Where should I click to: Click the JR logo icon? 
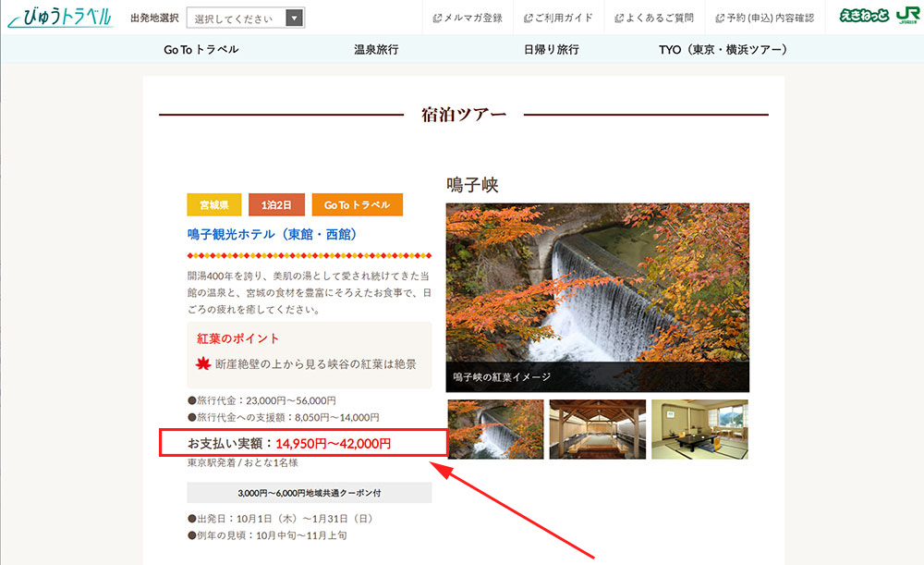[x=907, y=16]
